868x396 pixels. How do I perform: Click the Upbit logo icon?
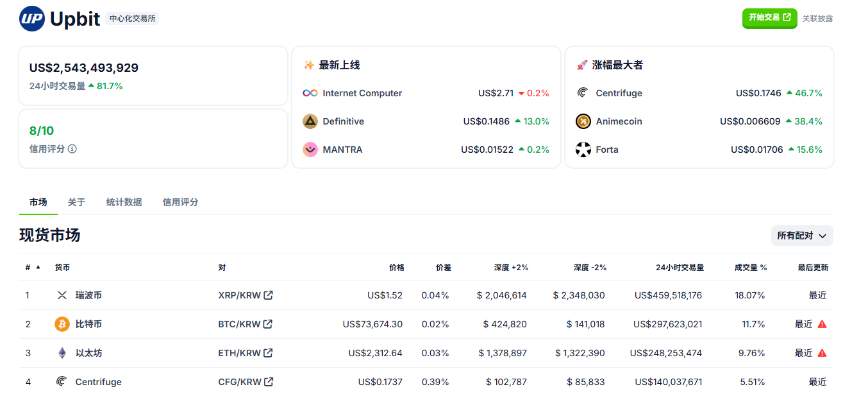tap(32, 19)
